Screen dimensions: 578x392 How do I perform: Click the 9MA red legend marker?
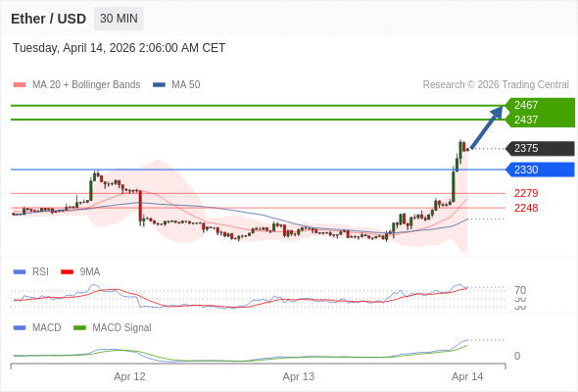(67, 272)
